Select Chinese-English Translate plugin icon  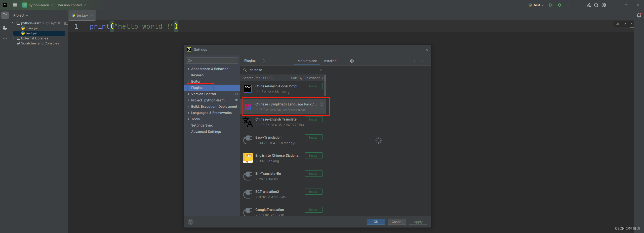[x=248, y=122]
